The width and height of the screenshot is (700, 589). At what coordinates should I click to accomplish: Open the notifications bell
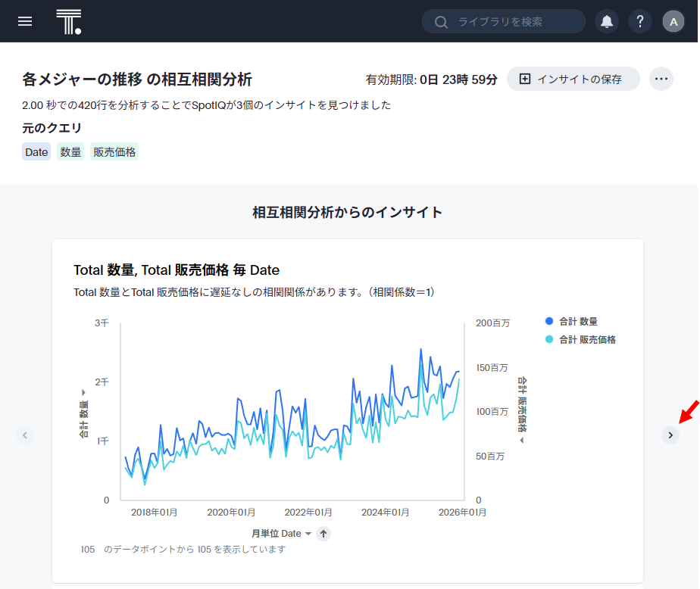(x=606, y=21)
